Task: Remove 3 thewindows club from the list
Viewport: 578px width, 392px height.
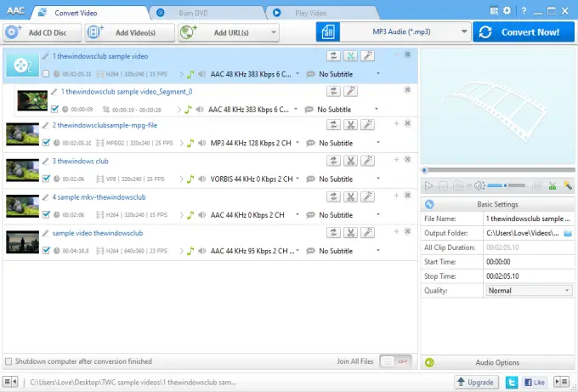Action: (407, 159)
